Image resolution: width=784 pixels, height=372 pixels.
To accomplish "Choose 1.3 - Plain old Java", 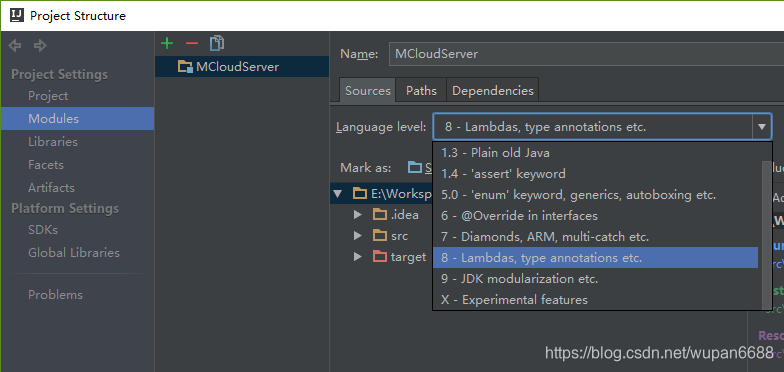I will coord(596,152).
